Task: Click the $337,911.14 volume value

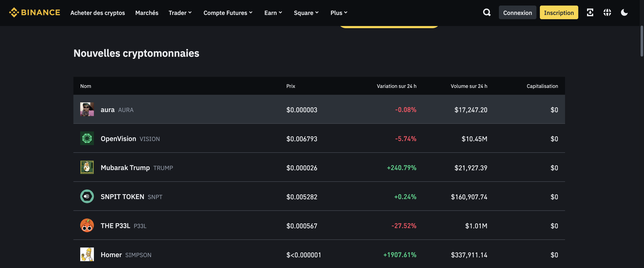Action: point(469,255)
